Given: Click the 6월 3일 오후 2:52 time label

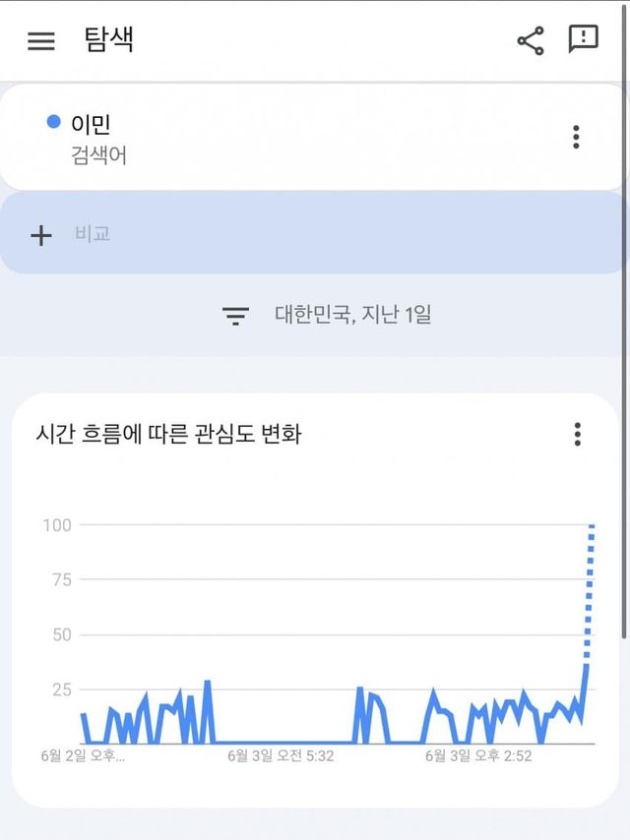Looking at the screenshot, I should (478, 756).
